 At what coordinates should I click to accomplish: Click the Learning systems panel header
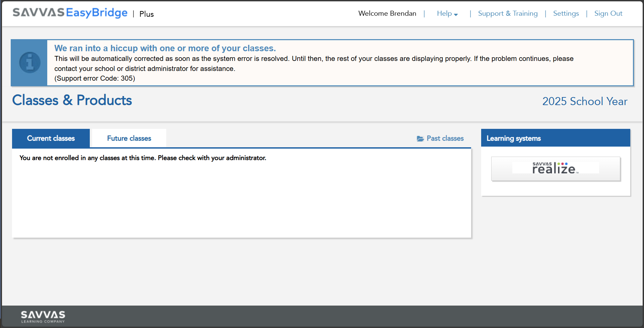[513, 138]
